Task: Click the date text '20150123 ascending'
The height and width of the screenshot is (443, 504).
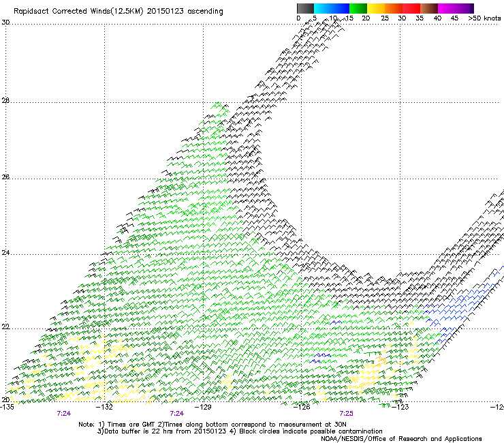Action: click(x=185, y=12)
